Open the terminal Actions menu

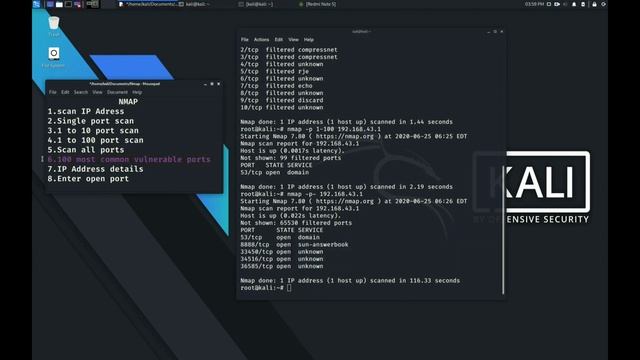(261, 40)
